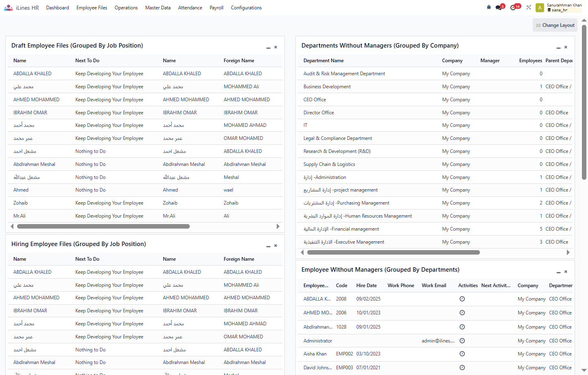The width and height of the screenshot is (588, 375).
Task: Close the Departments Without Managers panel
Action: coord(566,47)
